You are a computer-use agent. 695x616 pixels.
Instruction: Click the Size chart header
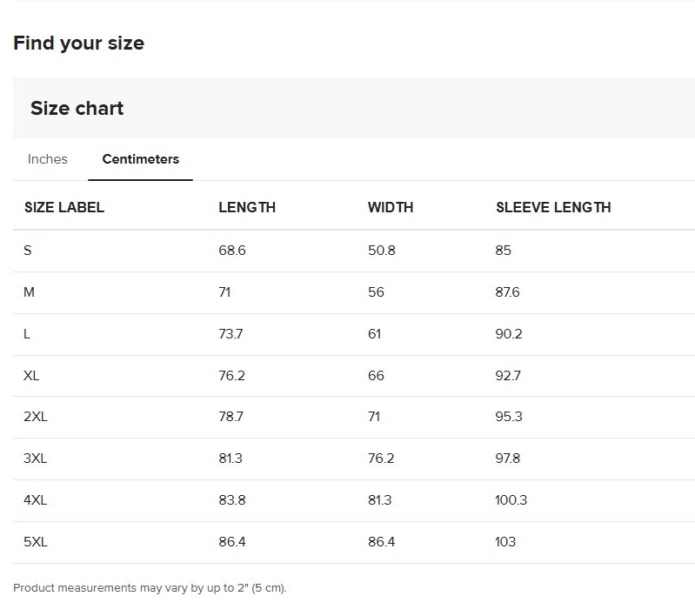coord(77,108)
